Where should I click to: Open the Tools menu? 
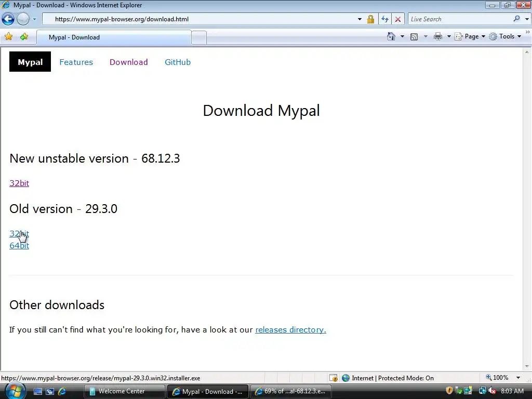pyautogui.click(x=505, y=36)
